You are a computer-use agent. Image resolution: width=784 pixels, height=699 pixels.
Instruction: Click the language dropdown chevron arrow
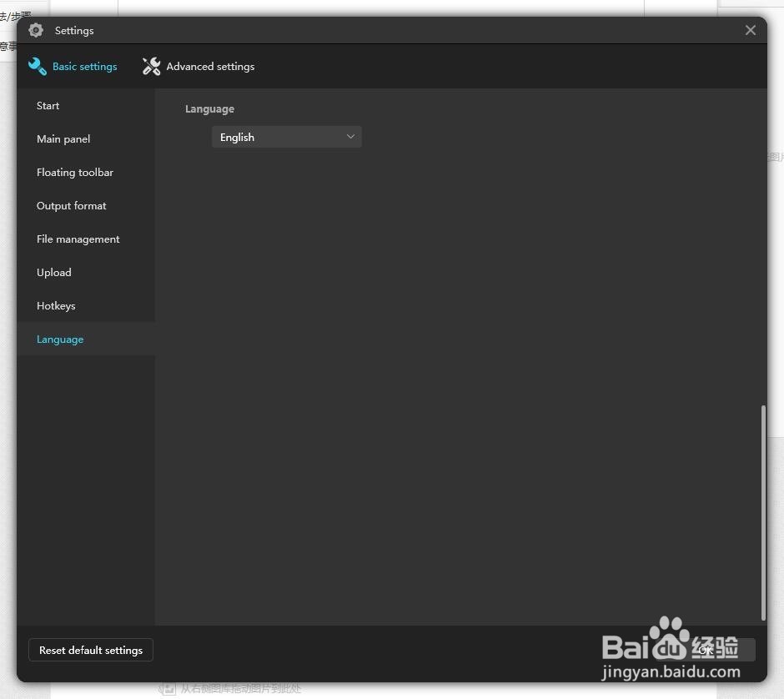pos(350,137)
